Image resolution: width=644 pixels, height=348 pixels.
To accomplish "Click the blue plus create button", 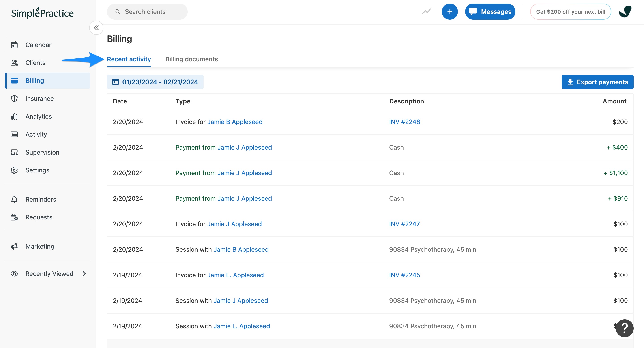I will tap(449, 11).
